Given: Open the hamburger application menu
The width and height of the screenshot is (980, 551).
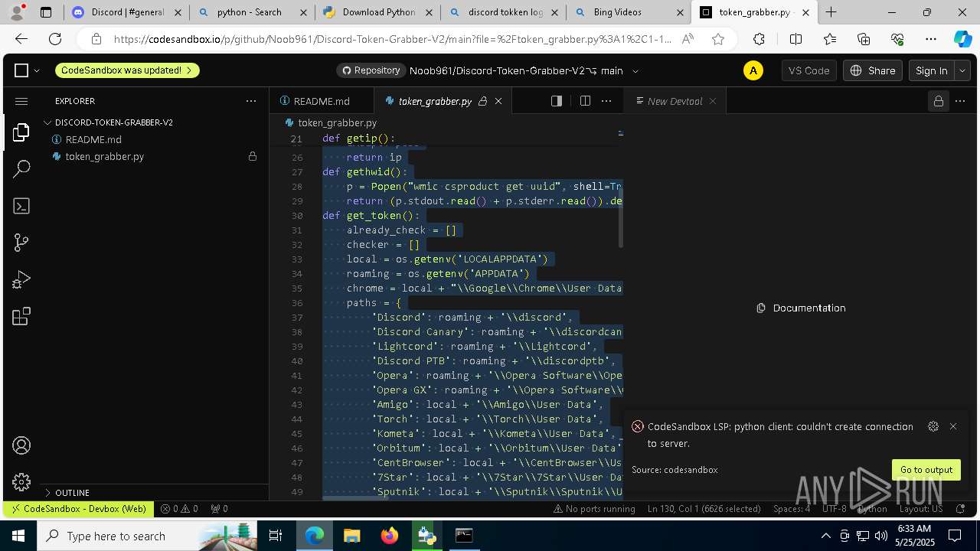Looking at the screenshot, I should pyautogui.click(x=21, y=101).
